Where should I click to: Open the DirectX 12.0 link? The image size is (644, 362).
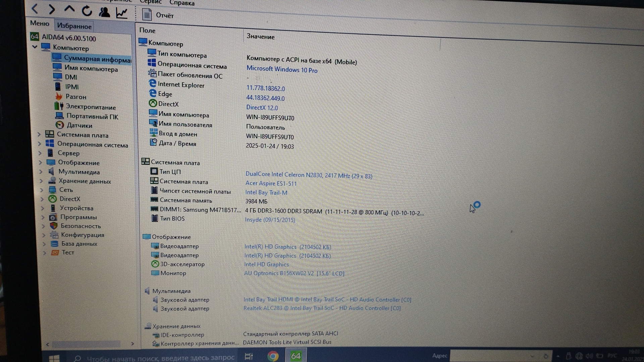[x=262, y=108]
